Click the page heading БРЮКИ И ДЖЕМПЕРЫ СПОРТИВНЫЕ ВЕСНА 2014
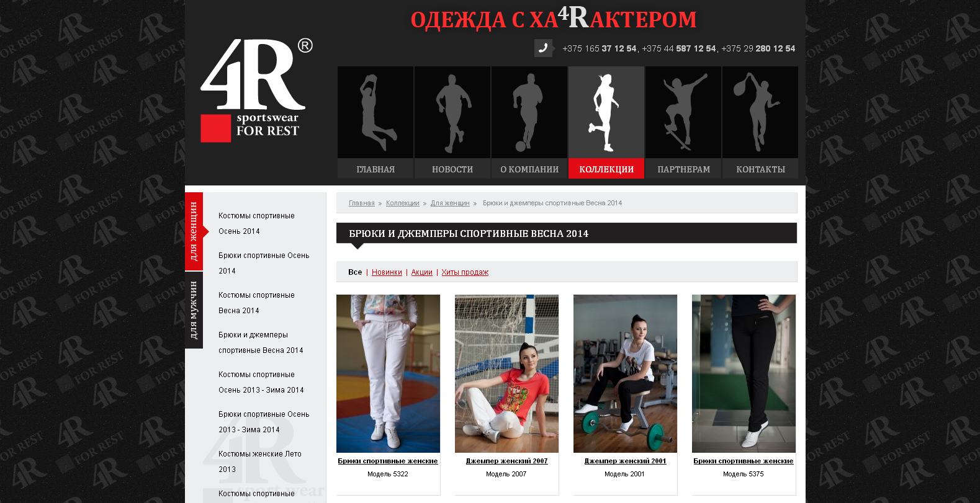Viewport: 980px width, 503px height. [469, 234]
